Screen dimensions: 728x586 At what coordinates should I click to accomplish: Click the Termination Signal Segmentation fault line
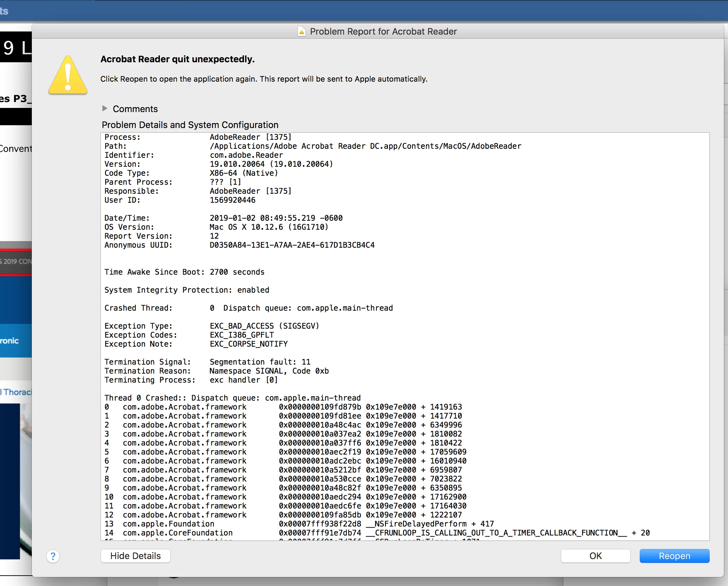click(207, 362)
